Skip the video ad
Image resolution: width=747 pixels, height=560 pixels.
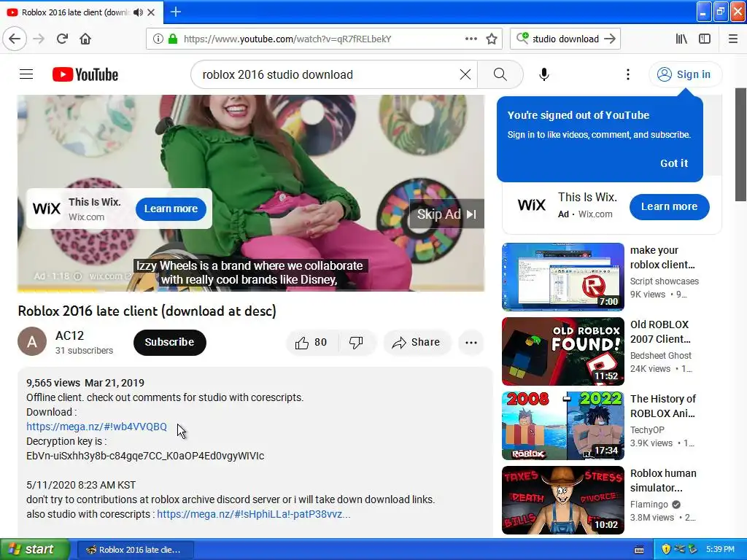pos(446,214)
